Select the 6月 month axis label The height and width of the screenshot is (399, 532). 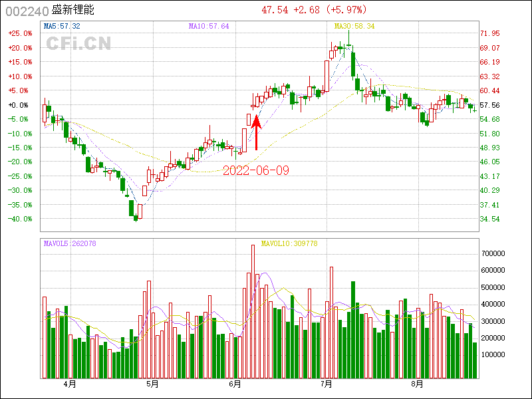tap(235, 384)
